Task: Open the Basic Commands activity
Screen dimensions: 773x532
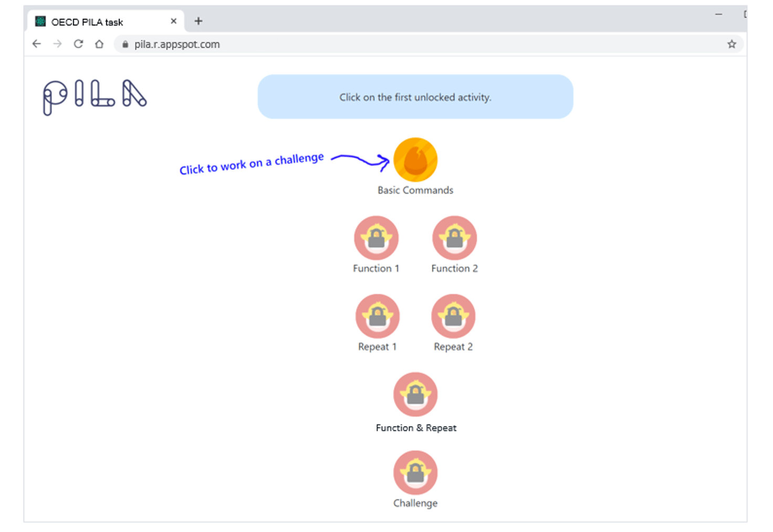Action: (x=415, y=159)
